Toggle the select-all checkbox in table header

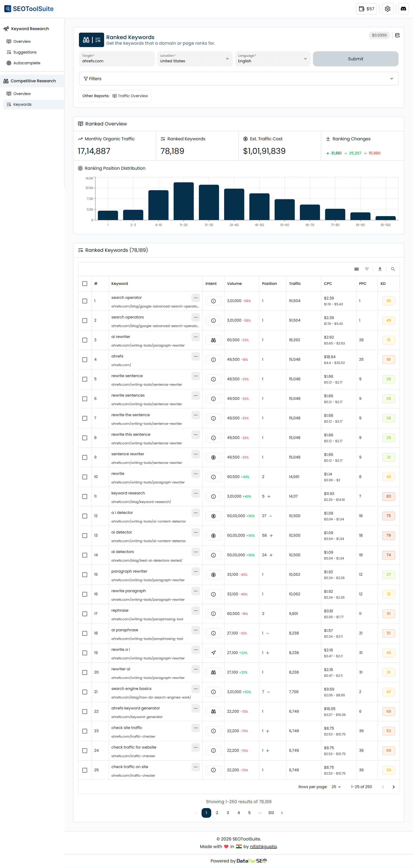pos(85,284)
